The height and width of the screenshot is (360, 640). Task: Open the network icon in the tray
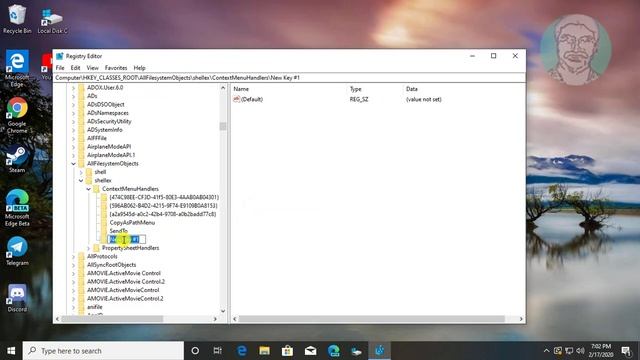(569, 351)
